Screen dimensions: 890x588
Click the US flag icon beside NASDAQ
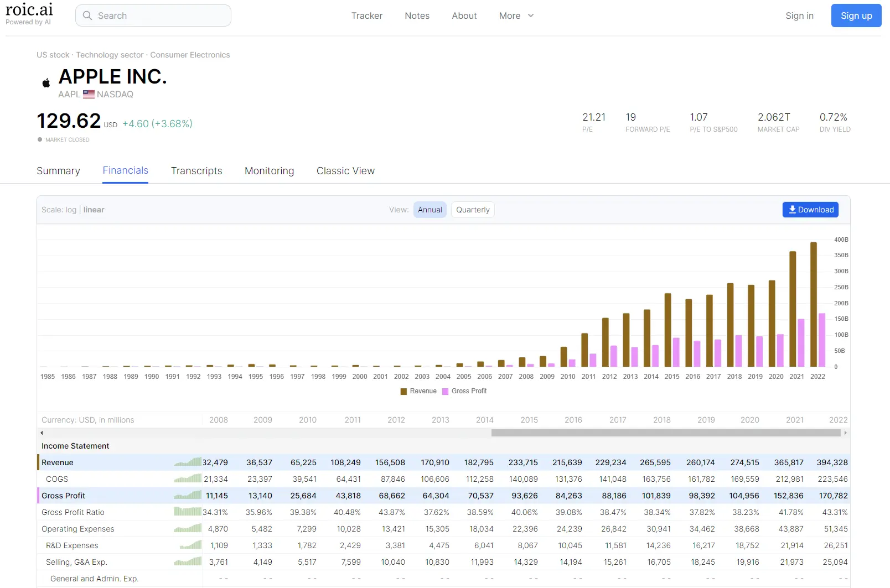click(x=89, y=94)
